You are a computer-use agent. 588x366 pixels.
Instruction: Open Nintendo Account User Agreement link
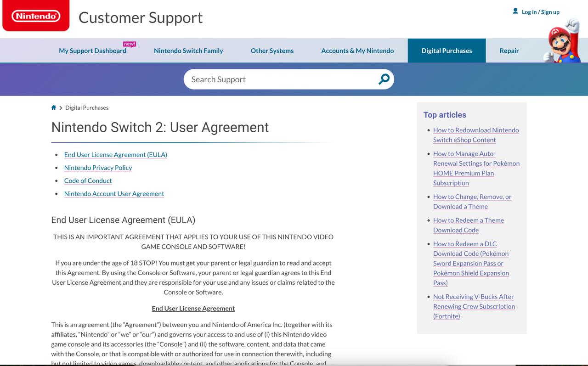point(114,194)
